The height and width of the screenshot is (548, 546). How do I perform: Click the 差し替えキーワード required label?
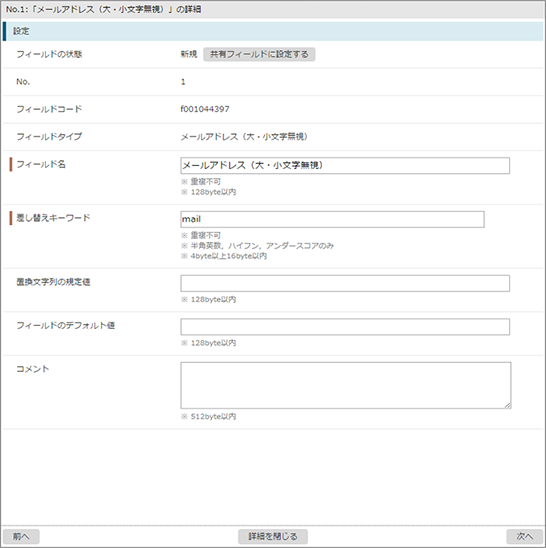click(x=53, y=218)
